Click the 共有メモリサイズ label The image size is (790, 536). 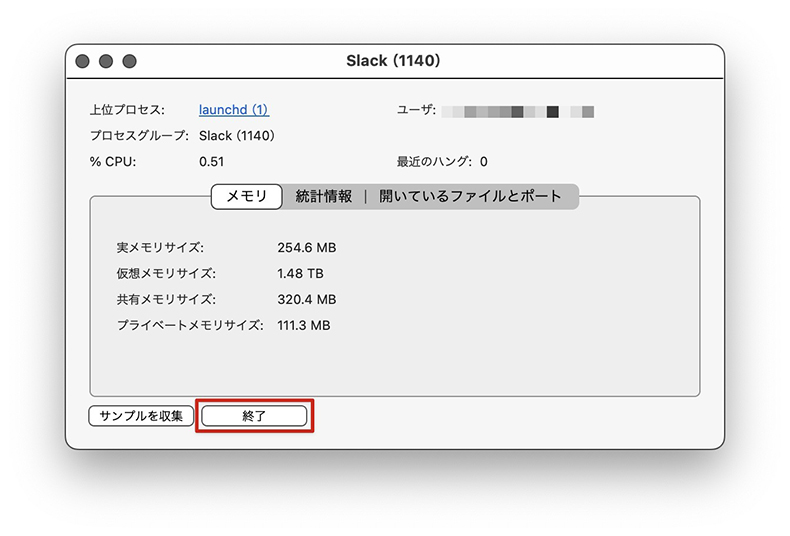(166, 300)
